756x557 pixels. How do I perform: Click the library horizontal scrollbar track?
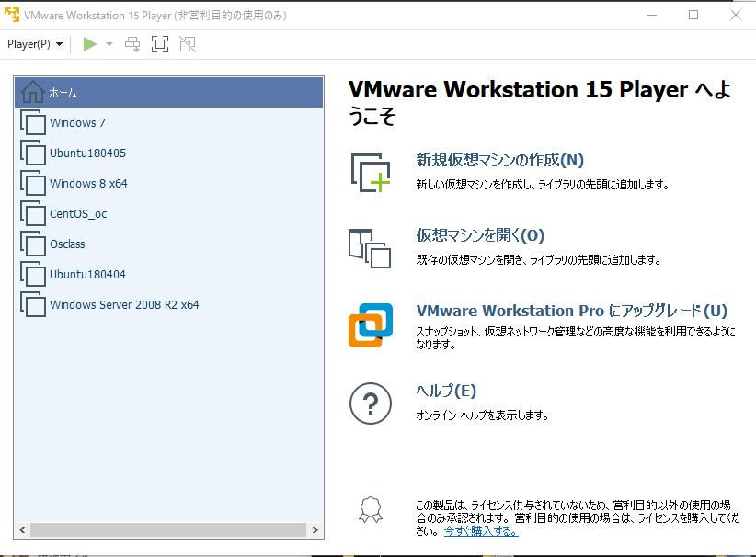click(168, 529)
